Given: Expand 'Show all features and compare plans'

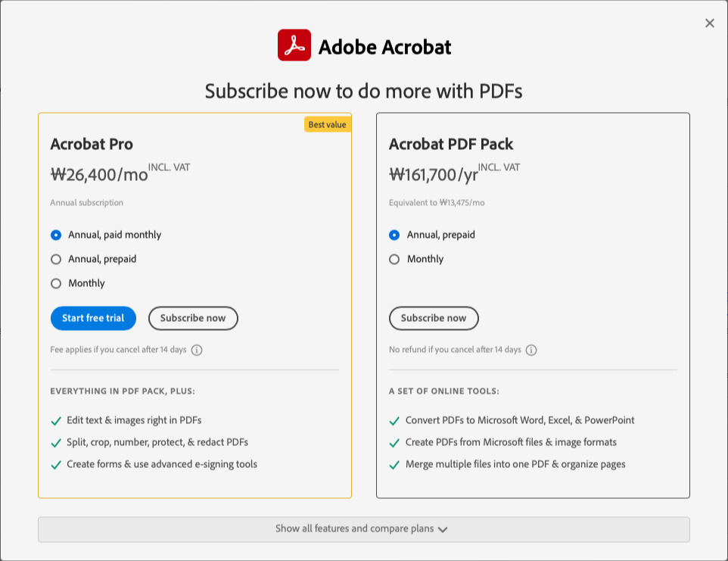Looking at the screenshot, I should coord(364,529).
